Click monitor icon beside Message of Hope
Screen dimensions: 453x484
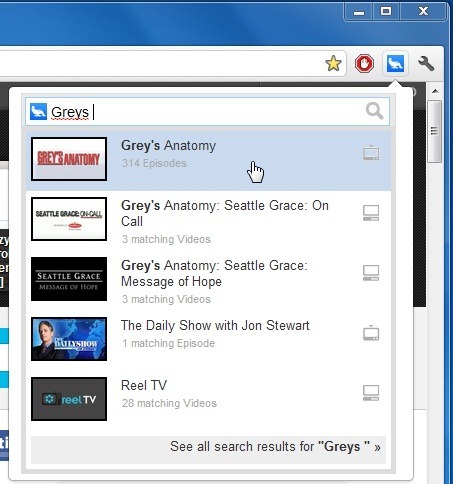click(371, 273)
